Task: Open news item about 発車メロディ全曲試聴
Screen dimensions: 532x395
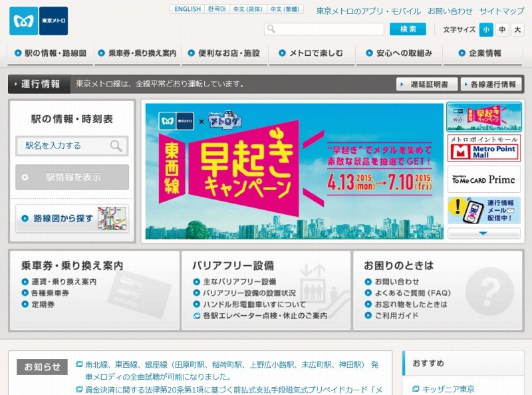Action: click(231, 370)
